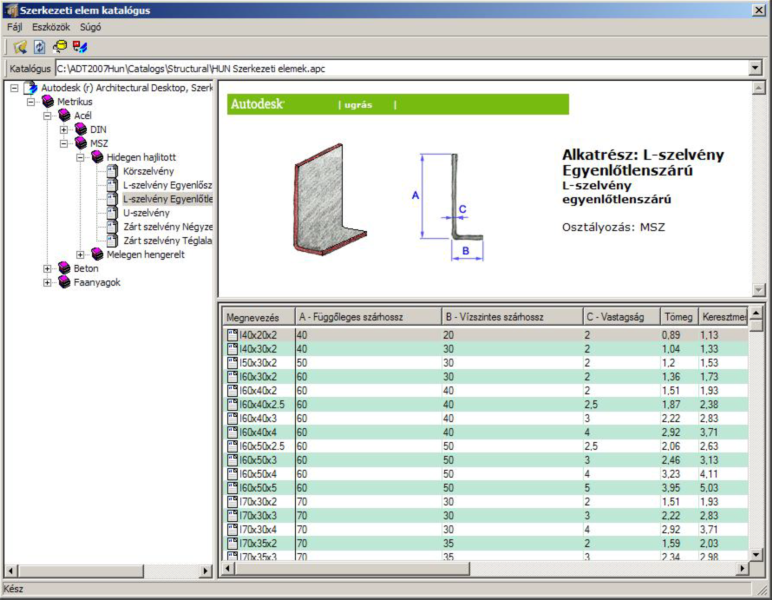
Task: Expand the DIN tree node
Action: coord(64,130)
